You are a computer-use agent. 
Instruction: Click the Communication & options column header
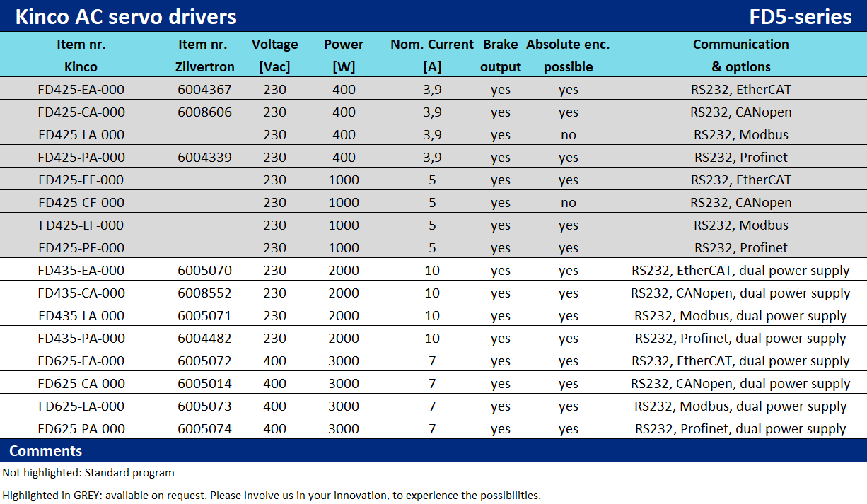740,55
